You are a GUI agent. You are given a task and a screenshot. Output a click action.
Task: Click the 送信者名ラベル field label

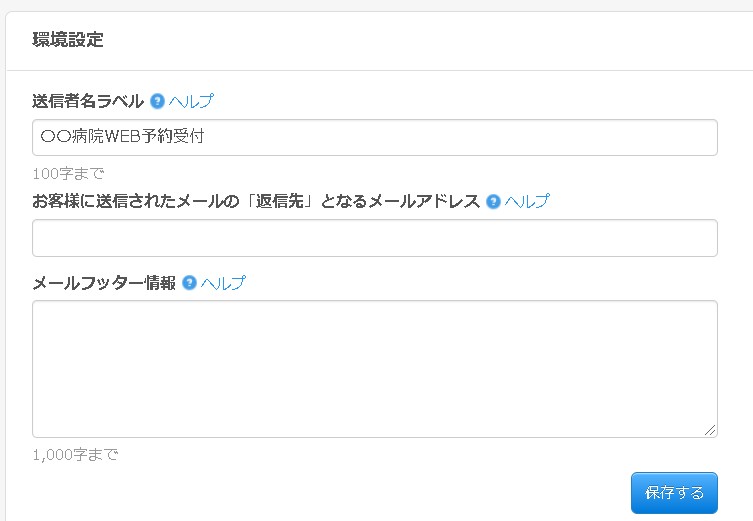88,101
